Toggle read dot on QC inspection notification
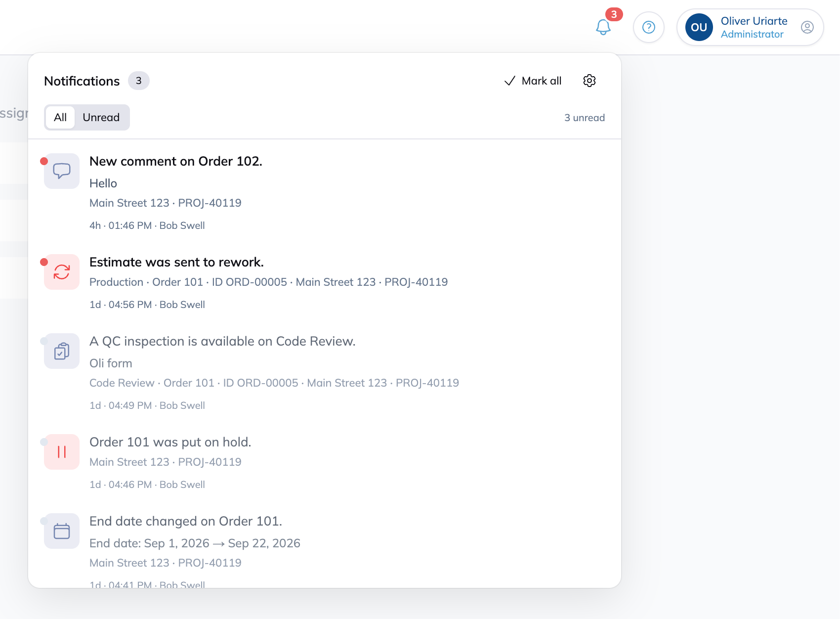 click(x=44, y=341)
